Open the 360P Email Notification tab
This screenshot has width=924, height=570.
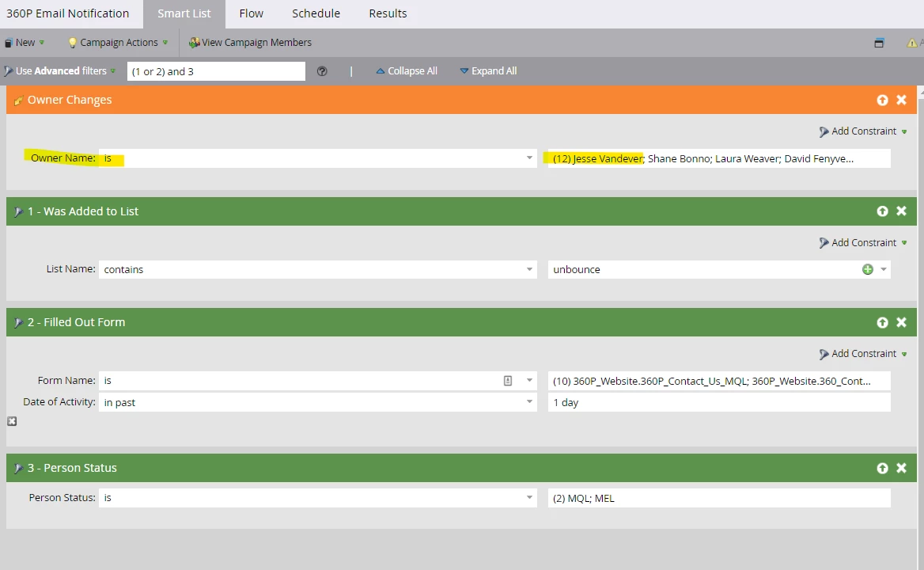(x=68, y=13)
